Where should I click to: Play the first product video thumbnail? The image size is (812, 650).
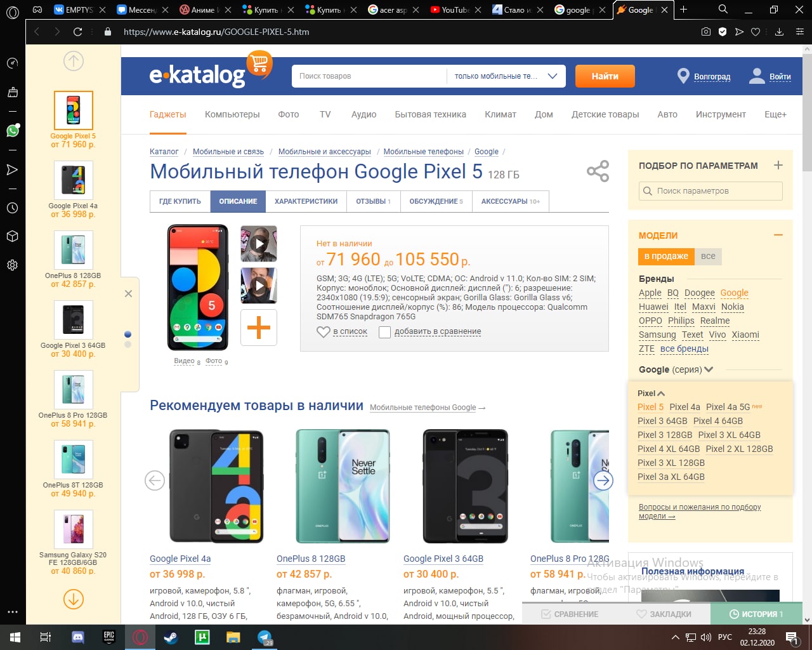pos(259,244)
